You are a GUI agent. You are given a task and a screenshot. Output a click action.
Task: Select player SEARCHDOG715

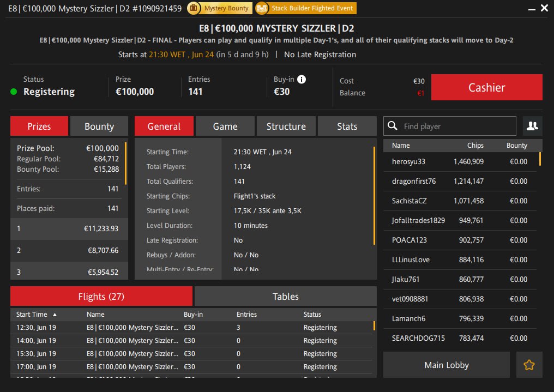460,338
